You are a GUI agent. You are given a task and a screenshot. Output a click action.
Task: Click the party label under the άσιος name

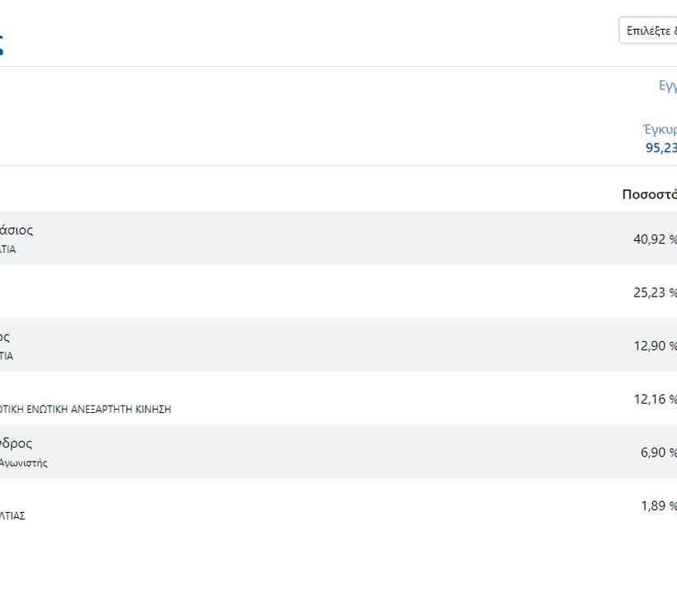7,249
